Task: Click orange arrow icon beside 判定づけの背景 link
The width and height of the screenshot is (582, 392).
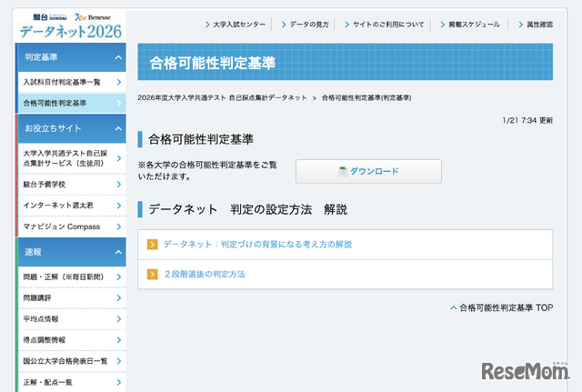Action: [152, 245]
